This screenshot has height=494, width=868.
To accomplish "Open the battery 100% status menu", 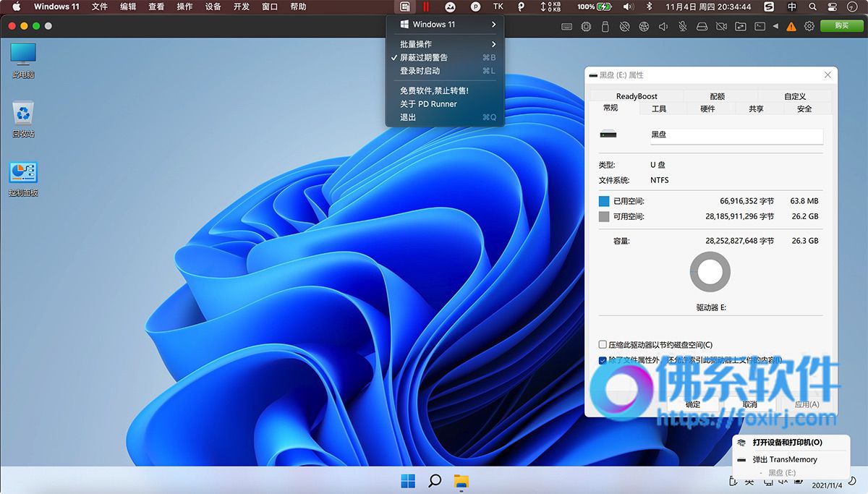I will pyautogui.click(x=595, y=7).
